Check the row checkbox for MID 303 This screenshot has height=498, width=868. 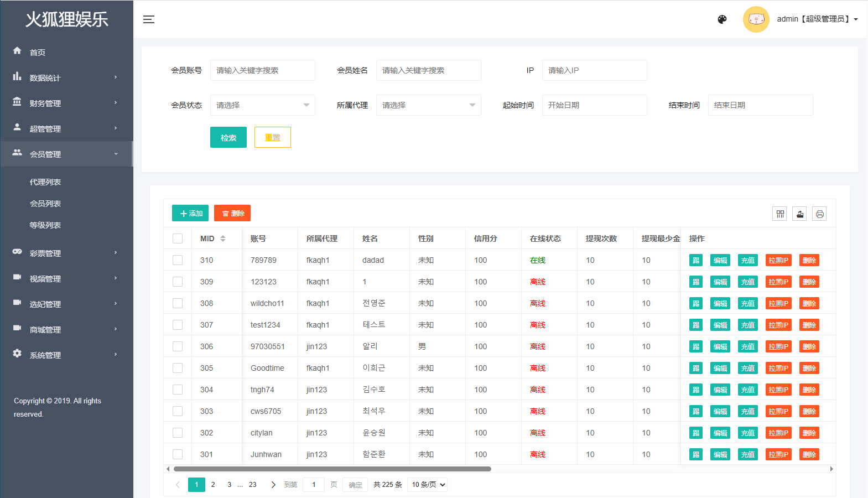[x=178, y=411]
